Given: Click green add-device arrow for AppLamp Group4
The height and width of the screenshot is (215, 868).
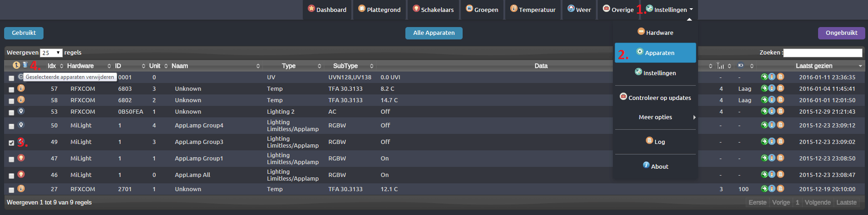Looking at the screenshot, I should [764, 125].
